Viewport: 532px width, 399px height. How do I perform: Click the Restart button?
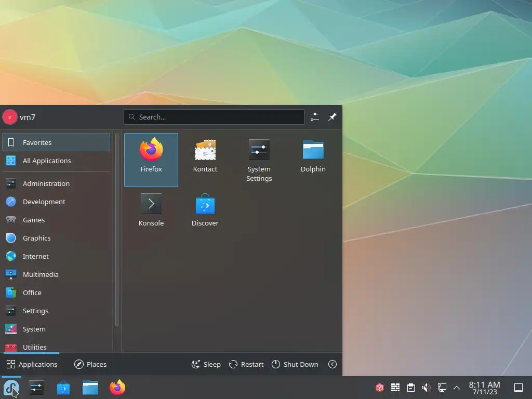pyautogui.click(x=246, y=364)
